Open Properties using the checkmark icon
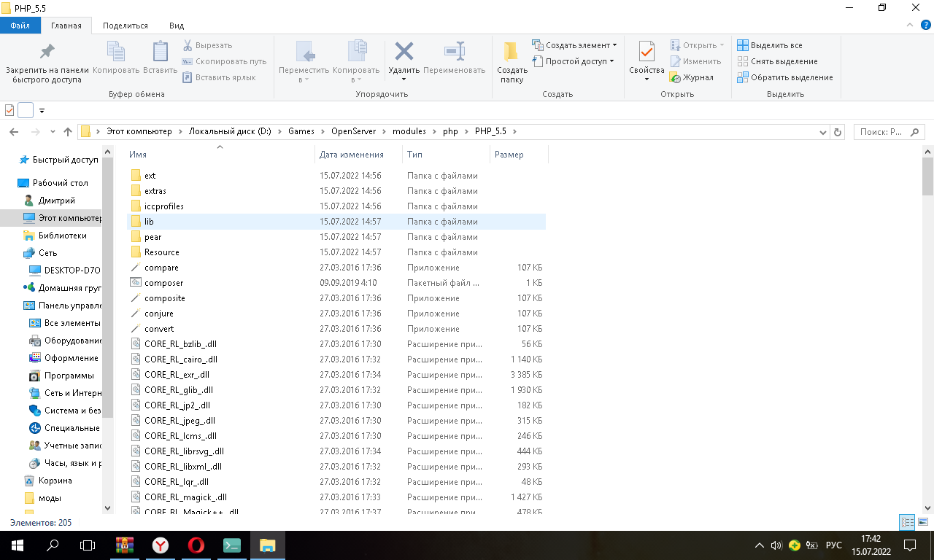 [647, 52]
